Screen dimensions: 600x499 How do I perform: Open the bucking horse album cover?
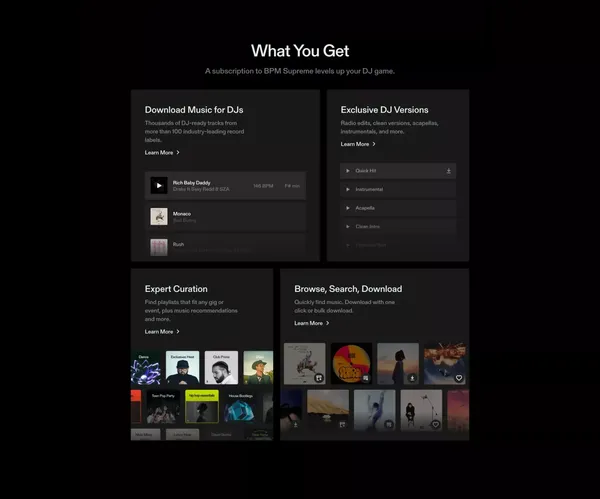305,364
